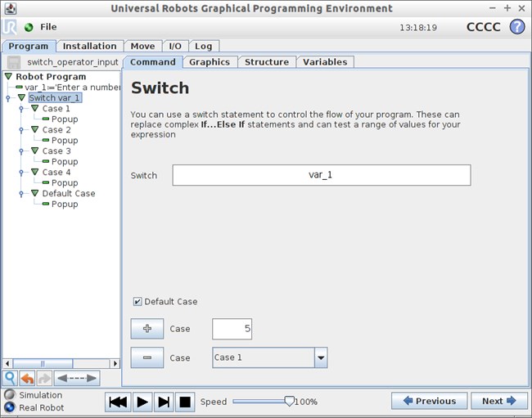Viewport: 532px width, 418px height.
Task: Click the green status indicator beside File
Action: (29, 27)
